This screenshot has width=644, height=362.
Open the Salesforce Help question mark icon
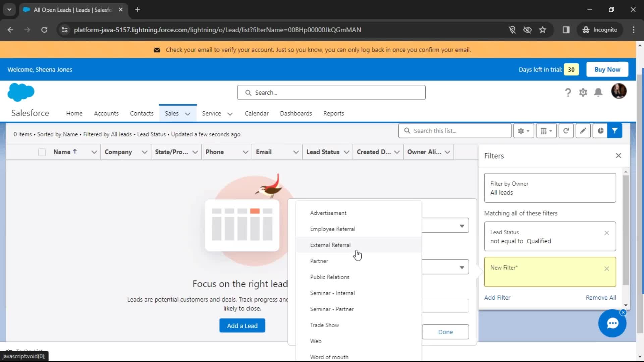click(x=568, y=92)
